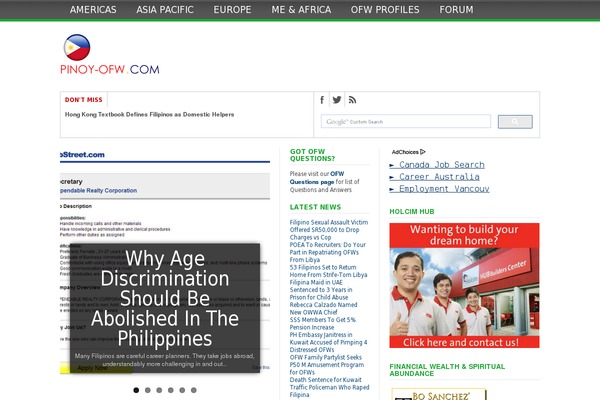Open the Bo Sanchez banner image

tap(439, 394)
